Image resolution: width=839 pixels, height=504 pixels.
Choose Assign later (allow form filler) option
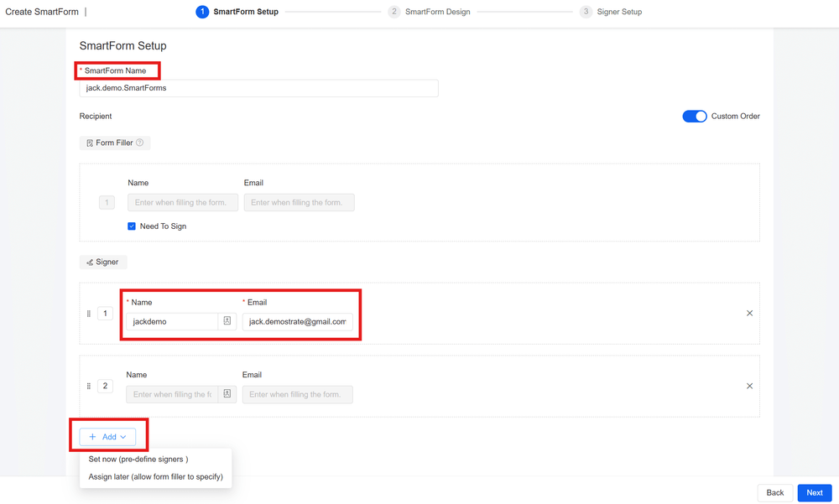pyautogui.click(x=155, y=477)
